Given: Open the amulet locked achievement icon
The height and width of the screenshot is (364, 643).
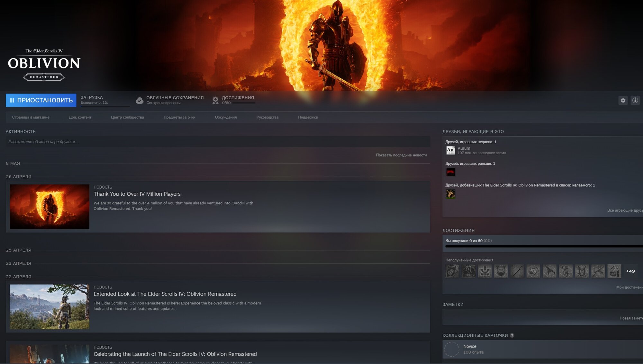Looking at the screenshot, I should point(452,271).
